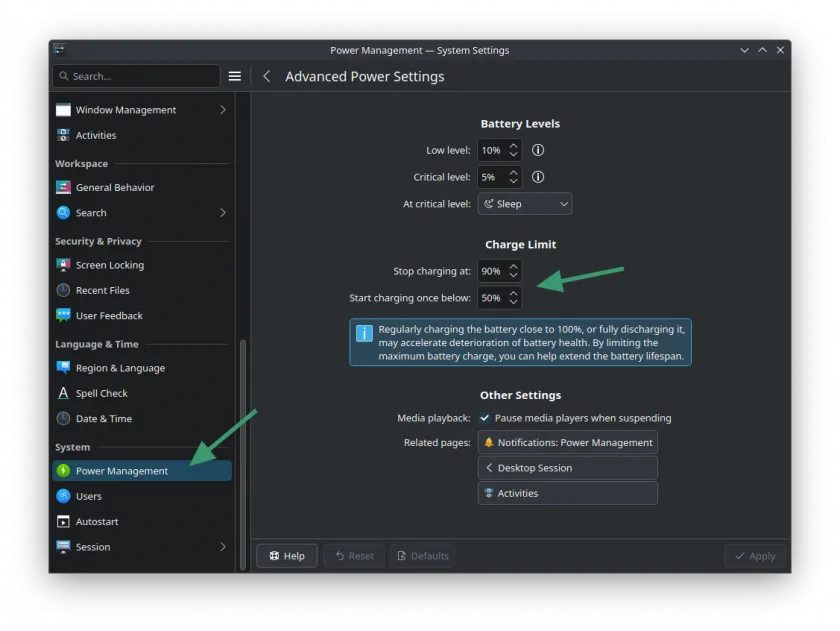
Task: Decrease Start charging once below with down arrow
Action: tap(513, 303)
